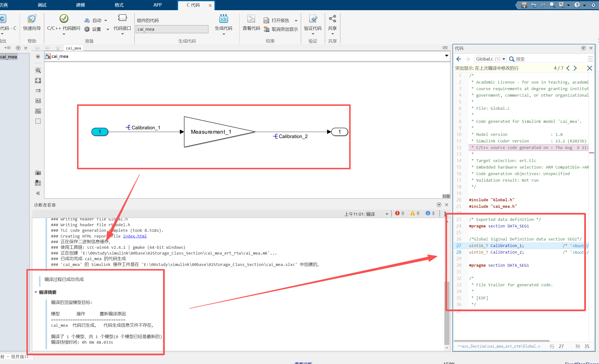Viewport: 599px width, 364px height.
Task: Click fit to view palette tool
Action: tap(38, 80)
